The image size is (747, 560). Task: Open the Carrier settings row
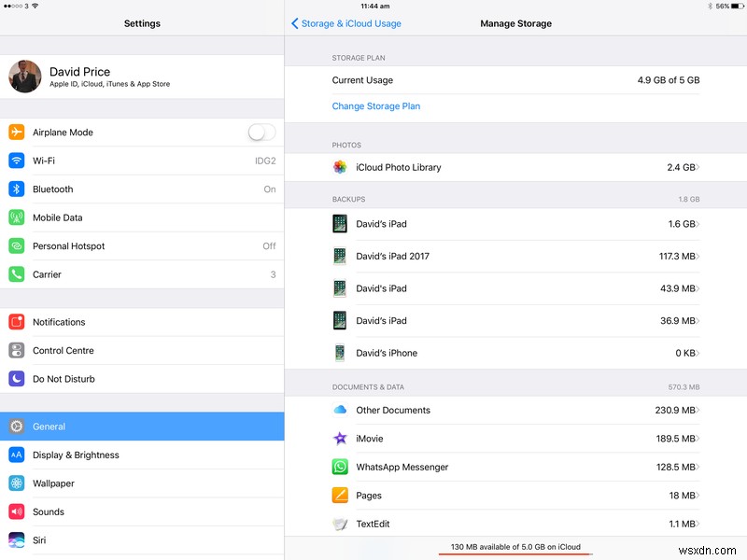(x=142, y=274)
